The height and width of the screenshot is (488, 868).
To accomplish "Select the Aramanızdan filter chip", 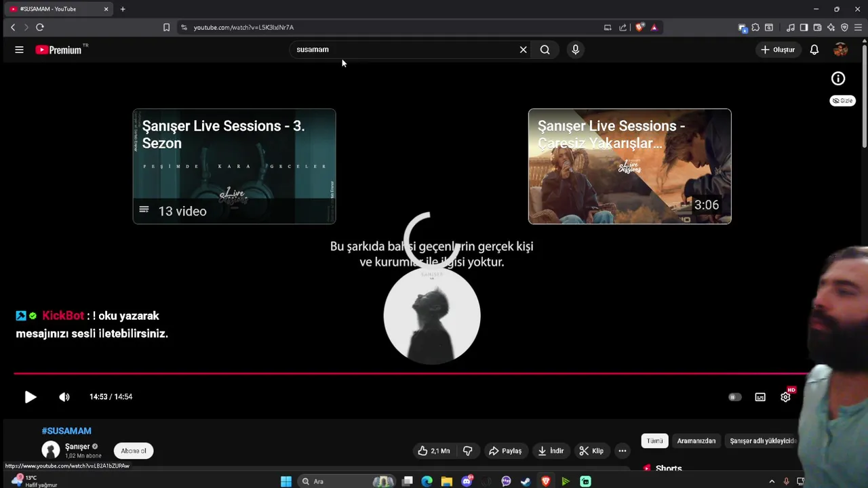I will point(696,441).
